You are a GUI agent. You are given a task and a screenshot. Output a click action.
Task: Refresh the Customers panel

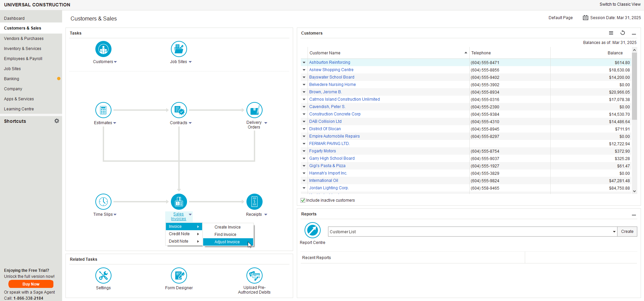(623, 33)
